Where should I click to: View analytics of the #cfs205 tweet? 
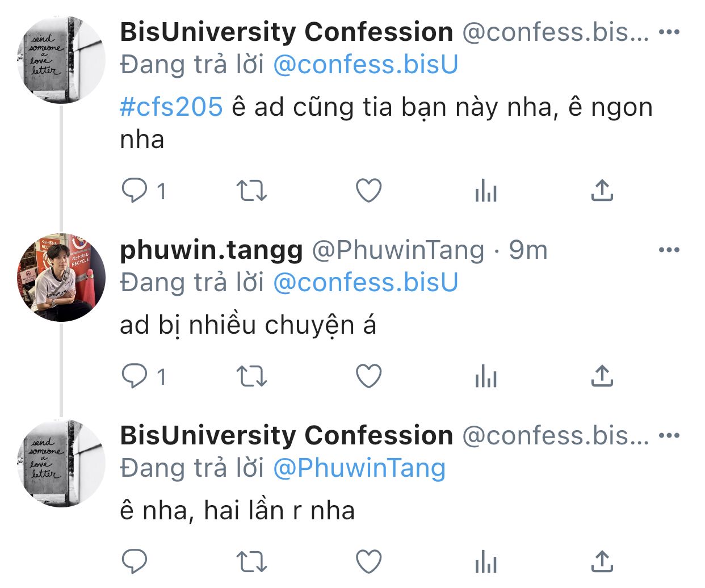pyautogui.click(x=485, y=191)
